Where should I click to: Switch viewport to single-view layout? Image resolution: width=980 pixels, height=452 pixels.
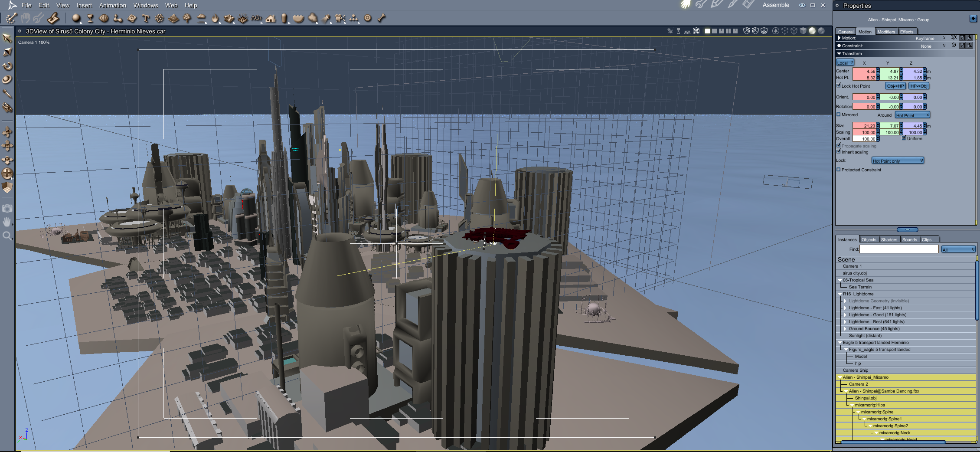pos(708,31)
